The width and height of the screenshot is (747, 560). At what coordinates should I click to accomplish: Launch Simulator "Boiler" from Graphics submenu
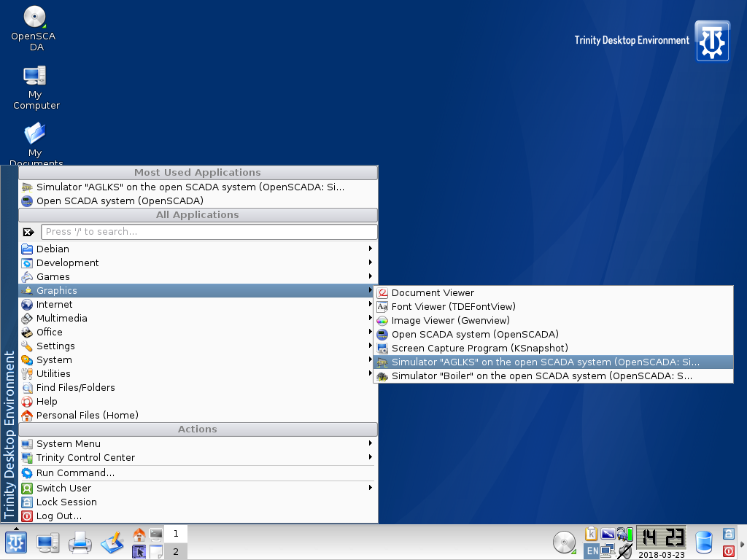541,376
